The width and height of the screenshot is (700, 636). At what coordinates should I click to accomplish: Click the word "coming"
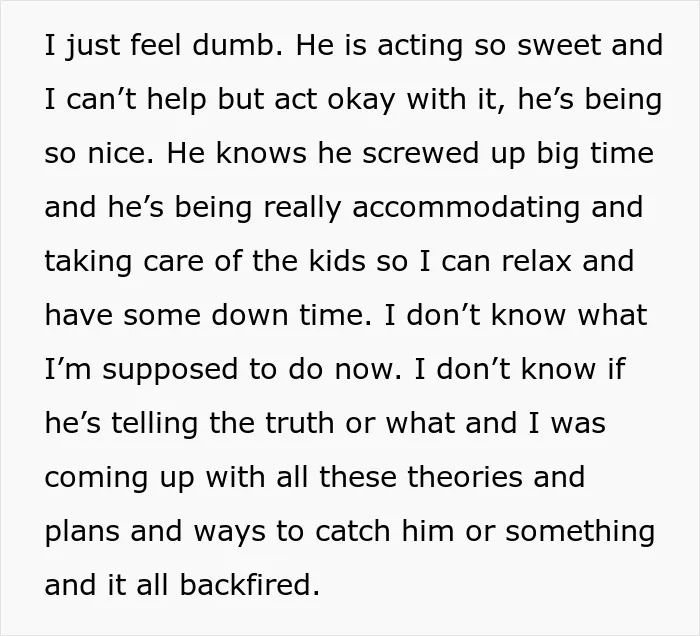(x=96, y=479)
